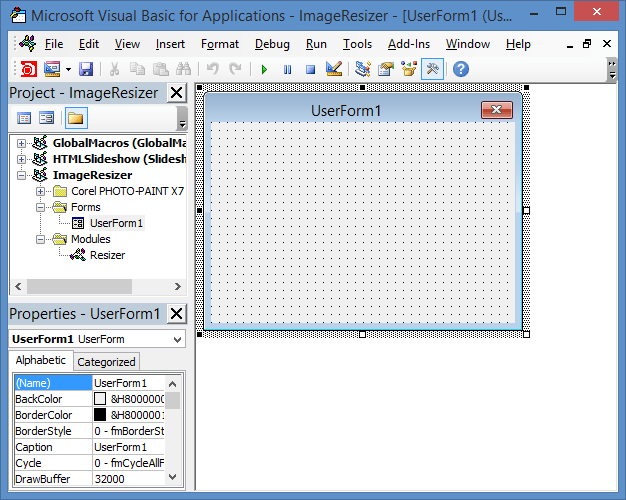Click the BackColor color swatch
Image resolution: width=626 pixels, height=500 pixels.
100,399
